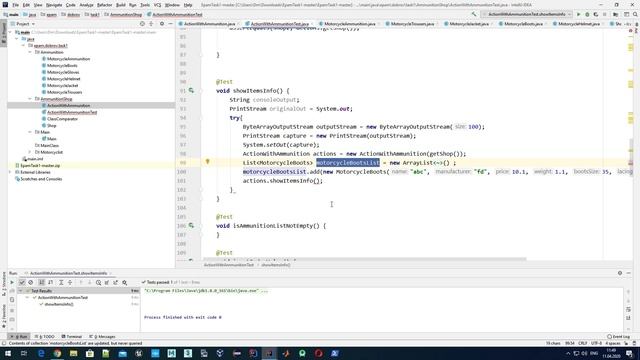The width and height of the screenshot is (640, 360).
Task: Open the Messages tool window button
Action: coord(102,337)
